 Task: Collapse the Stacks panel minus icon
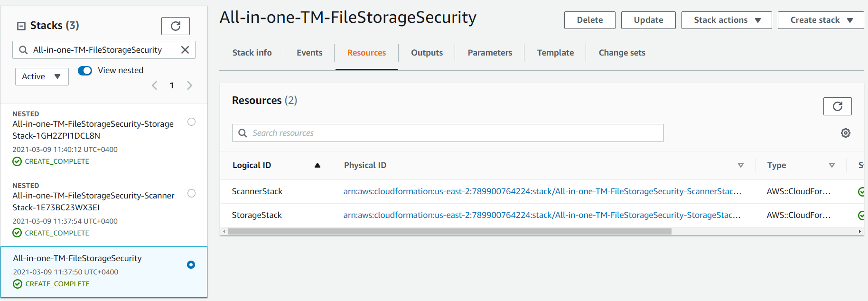point(21,26)
